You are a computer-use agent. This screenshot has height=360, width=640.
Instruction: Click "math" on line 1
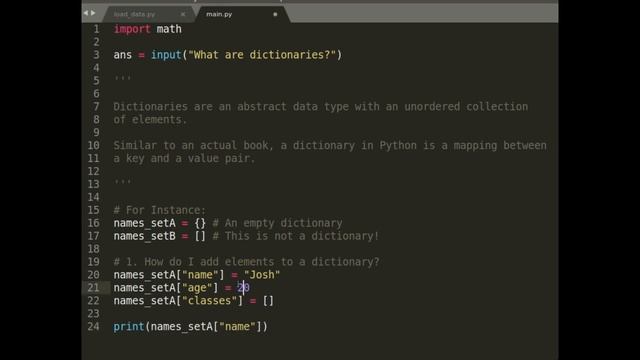pos(169,29)
